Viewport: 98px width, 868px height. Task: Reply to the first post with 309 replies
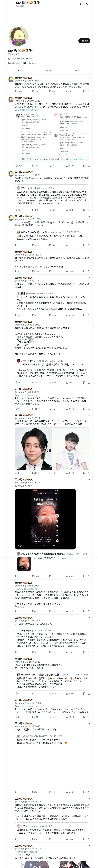[x=18, y=91]
